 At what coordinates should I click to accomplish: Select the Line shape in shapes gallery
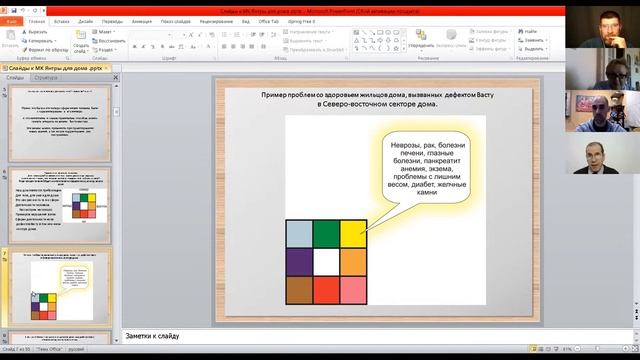(x=364, y=32)
